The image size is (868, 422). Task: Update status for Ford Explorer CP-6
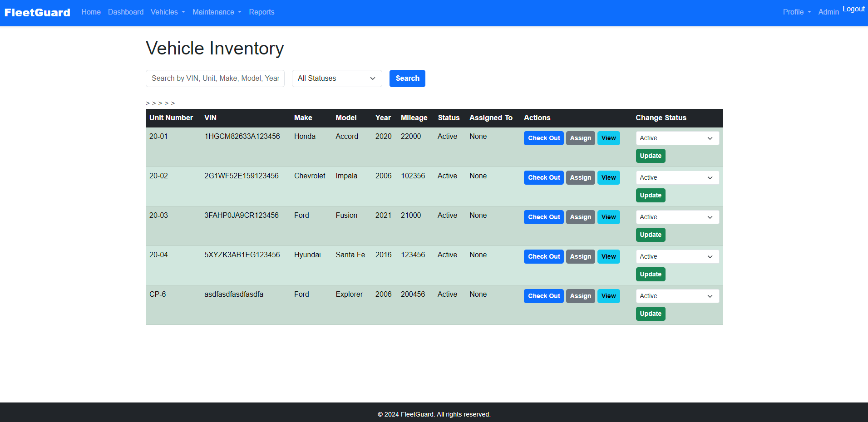[x=650, y=314]
